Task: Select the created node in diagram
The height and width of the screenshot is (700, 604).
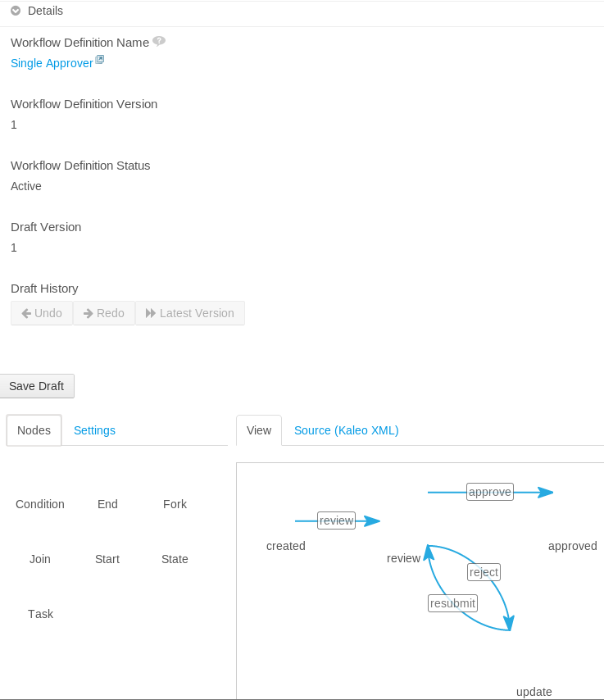Action: [286, 546]
